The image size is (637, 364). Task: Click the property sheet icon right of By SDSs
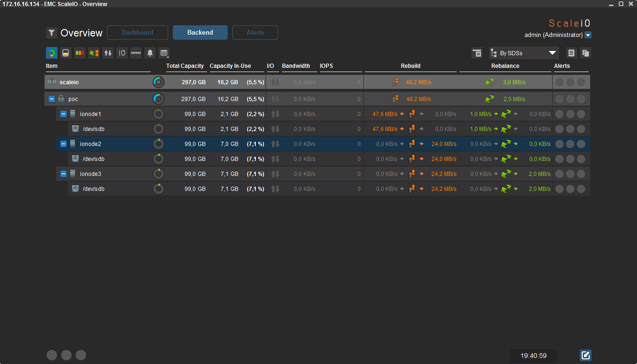coord(571,53)
